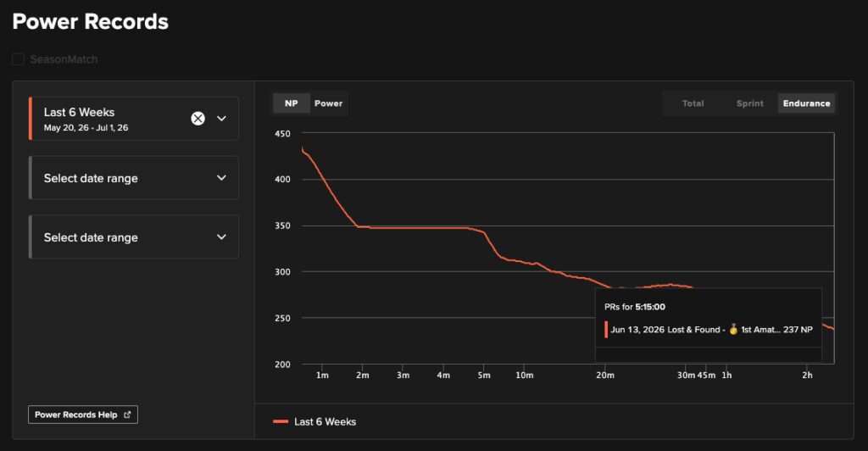Click the 237 NP value in tooltip
Image resolution: width=868 pixels, height=451 pixels.
click(798, 329)
